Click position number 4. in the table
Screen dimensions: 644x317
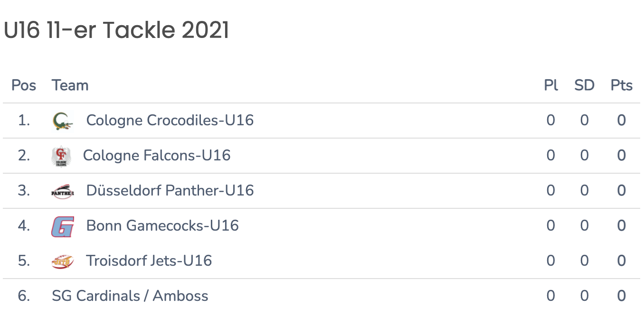click(24, 226)
